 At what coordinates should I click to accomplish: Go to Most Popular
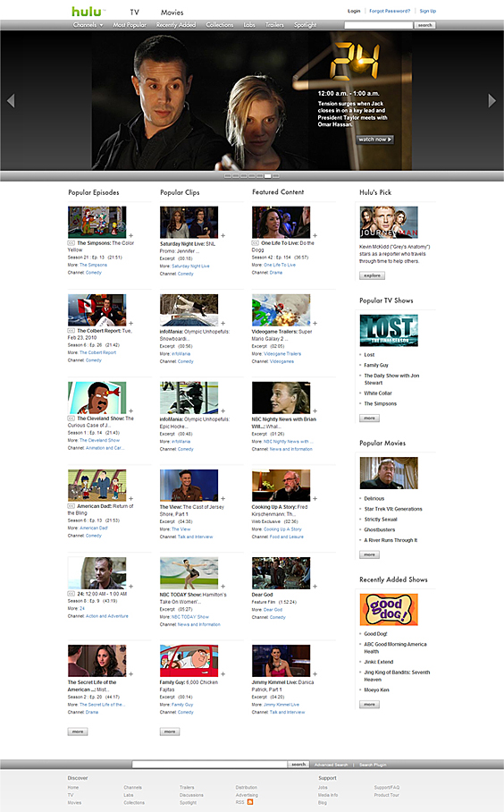[x=130, y=25]
